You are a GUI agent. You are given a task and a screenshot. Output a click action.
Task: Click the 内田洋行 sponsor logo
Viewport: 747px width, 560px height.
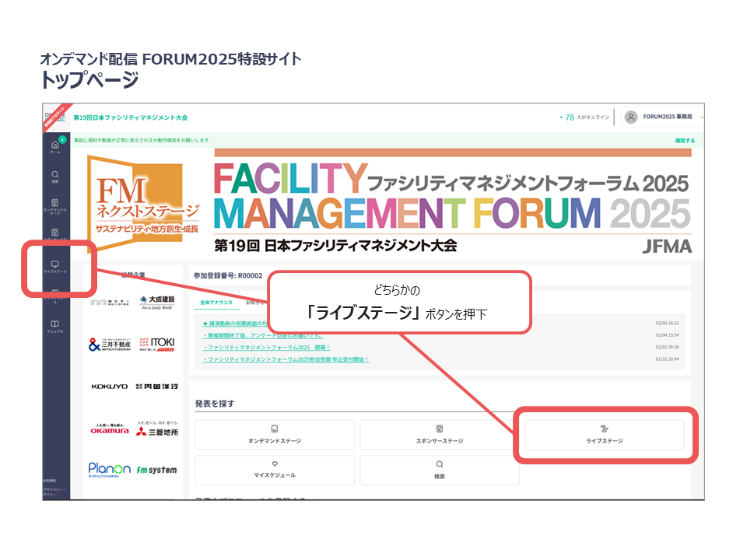157,387
